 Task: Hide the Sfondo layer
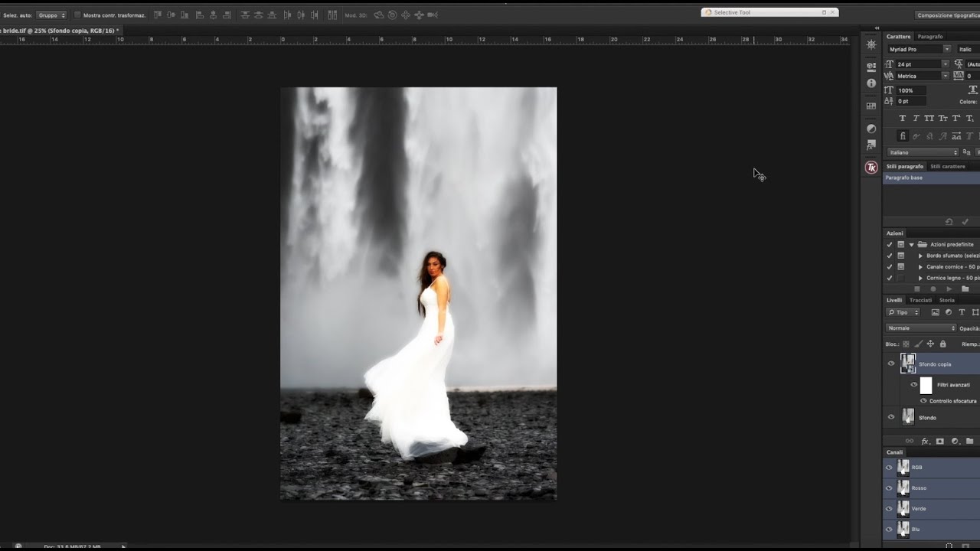890,417
